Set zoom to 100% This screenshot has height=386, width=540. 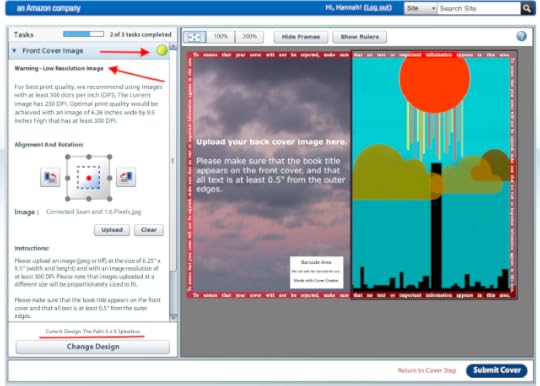point(221,36)
